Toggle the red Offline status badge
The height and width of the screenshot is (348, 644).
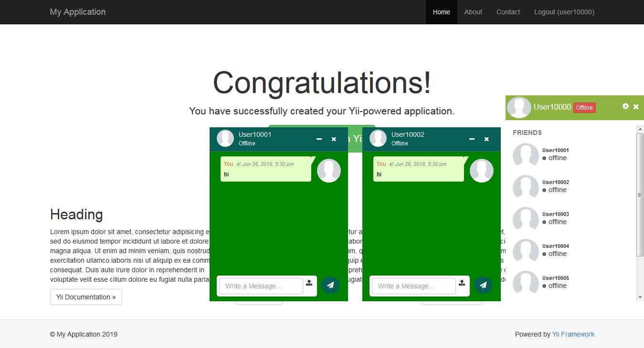click(x=584, y=108)
